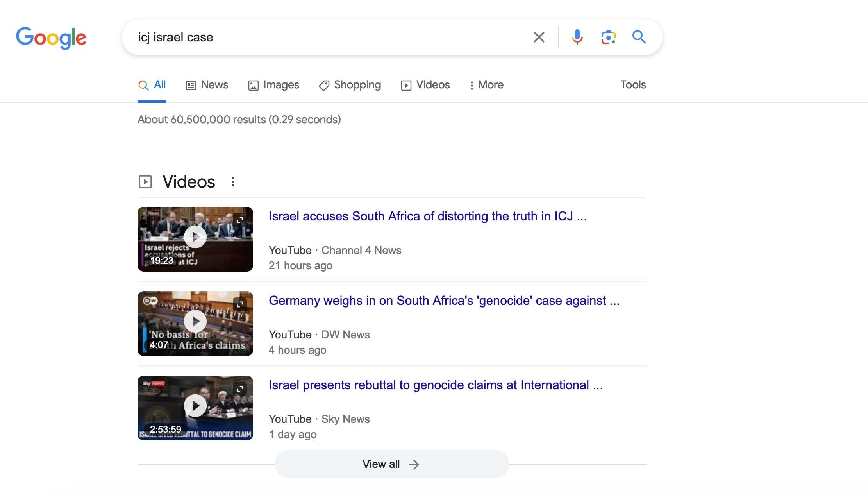868x494 pixels.
Task: Switch to the Shopping tab
Action: tap(350, 85)
